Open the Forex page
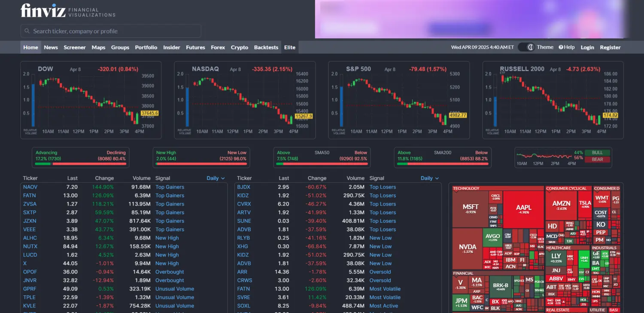The image size is (644, 313). (x=218, y=47)
